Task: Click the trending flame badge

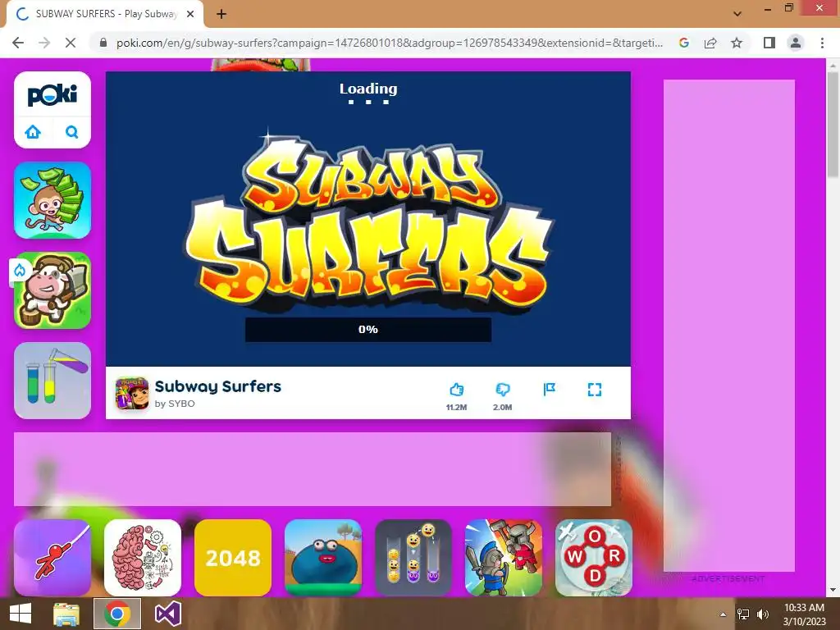Action: click(x=20, y=271)
